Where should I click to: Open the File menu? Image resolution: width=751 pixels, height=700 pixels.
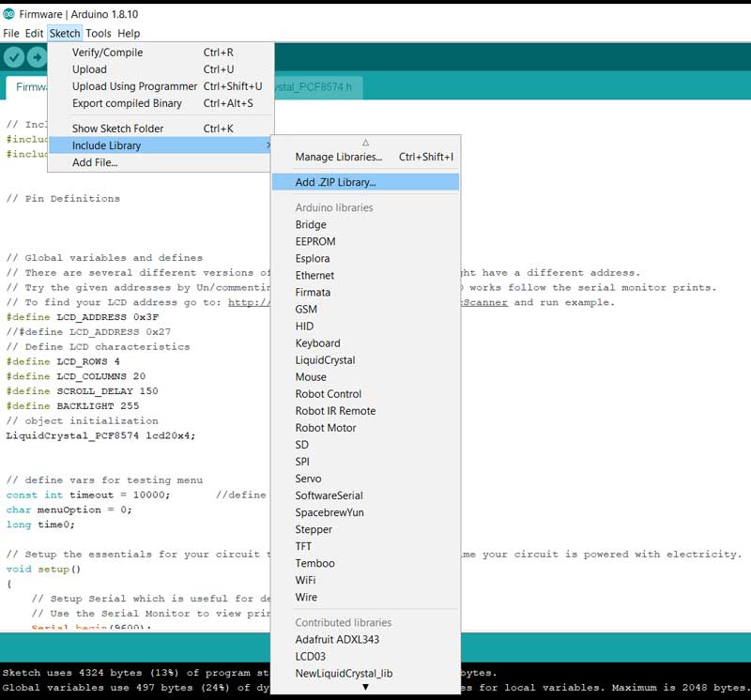(11, 34)
